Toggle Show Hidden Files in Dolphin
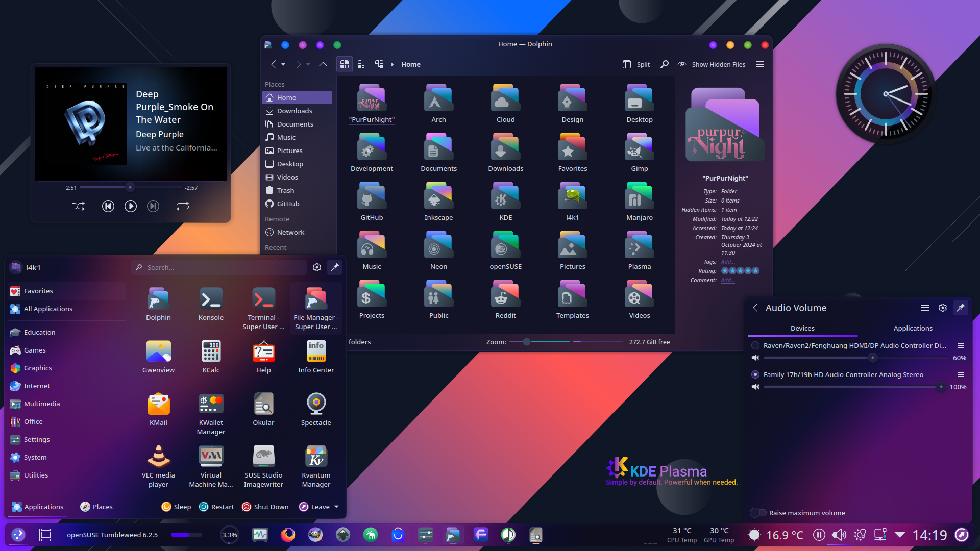This screenshot has height=551, width=980. [712, 64]
